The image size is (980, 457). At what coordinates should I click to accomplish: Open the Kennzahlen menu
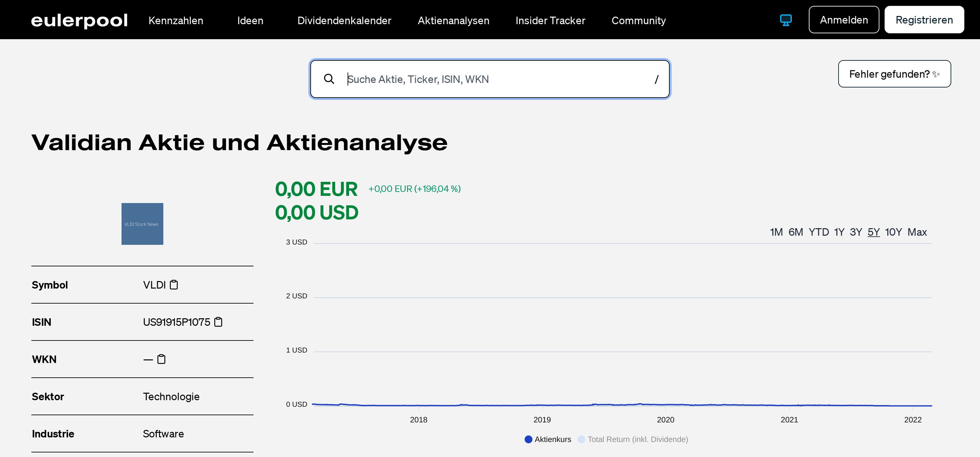point(176,21)
